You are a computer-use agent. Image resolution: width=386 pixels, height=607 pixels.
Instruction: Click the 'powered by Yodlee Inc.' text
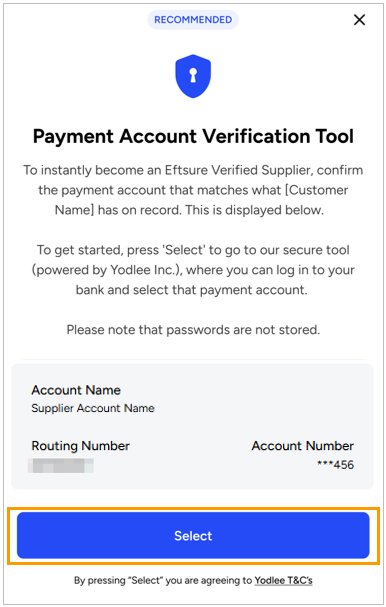pos(107,270)
